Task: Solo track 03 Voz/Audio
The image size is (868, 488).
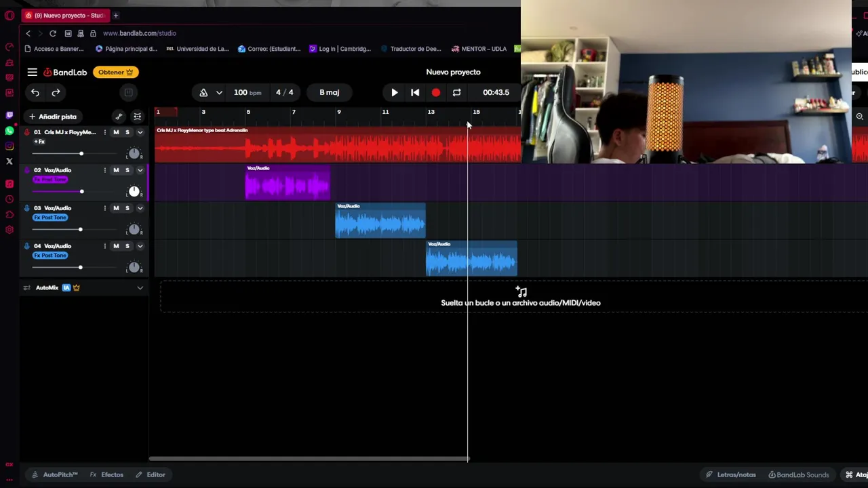Action: click(x=127, y=208)
